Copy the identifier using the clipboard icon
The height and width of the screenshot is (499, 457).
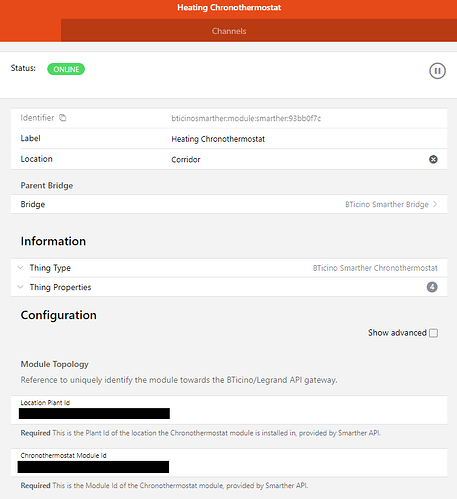pos(63,118)
